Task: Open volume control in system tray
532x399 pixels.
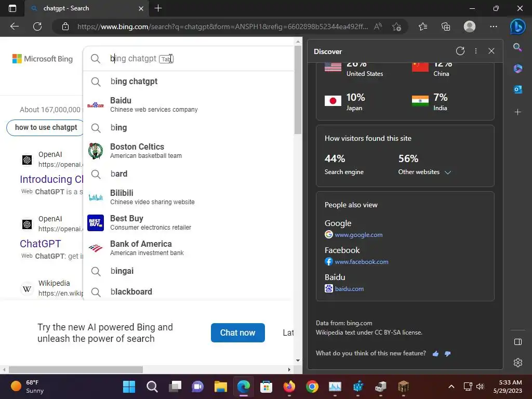Action: [x=480, y=387]
